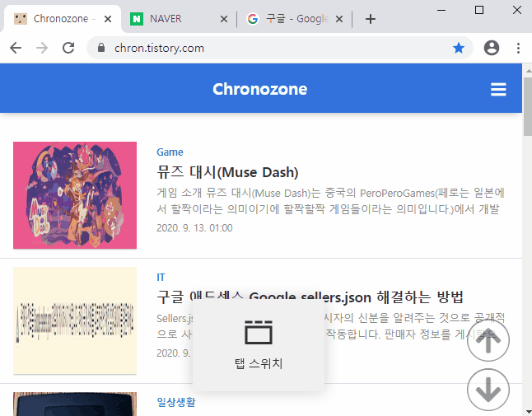Minimize the Chrome window

pyautogui.click(x=441, y=10)
